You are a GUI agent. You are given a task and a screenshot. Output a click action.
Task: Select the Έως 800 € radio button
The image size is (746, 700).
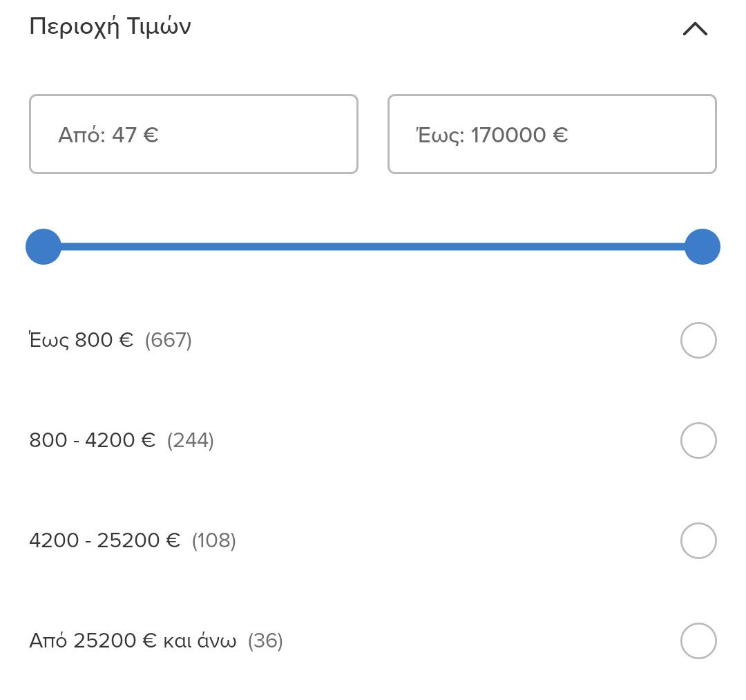click(698, 341)
